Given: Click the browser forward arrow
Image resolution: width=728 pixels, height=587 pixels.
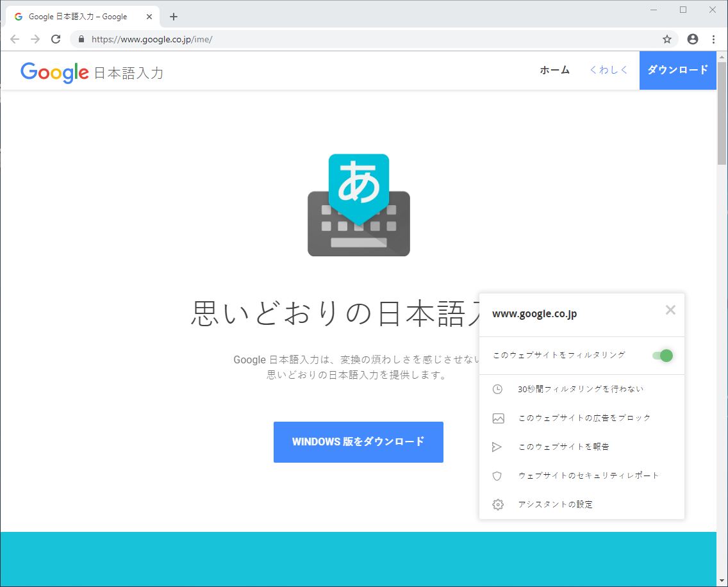Looking at the screenshot, I should [35, 39].
